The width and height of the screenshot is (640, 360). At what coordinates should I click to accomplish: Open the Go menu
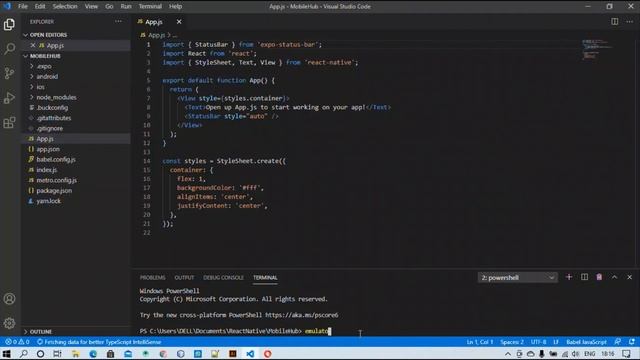point(109,7)
